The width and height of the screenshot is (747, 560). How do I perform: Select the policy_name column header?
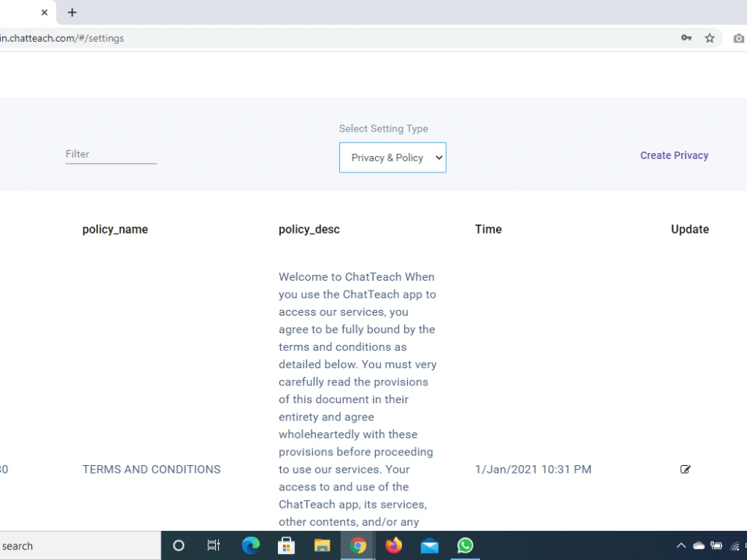click(115, 229)
